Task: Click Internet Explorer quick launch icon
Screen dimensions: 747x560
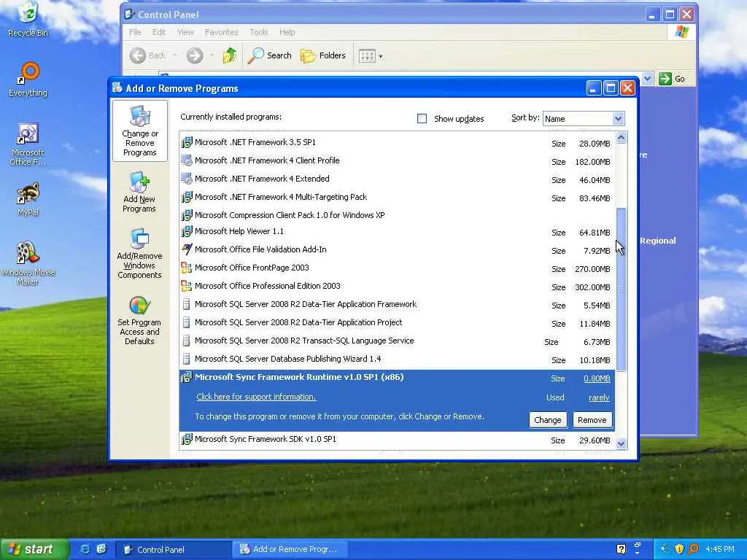Action: pyautogui.click(x=85, y=549)
